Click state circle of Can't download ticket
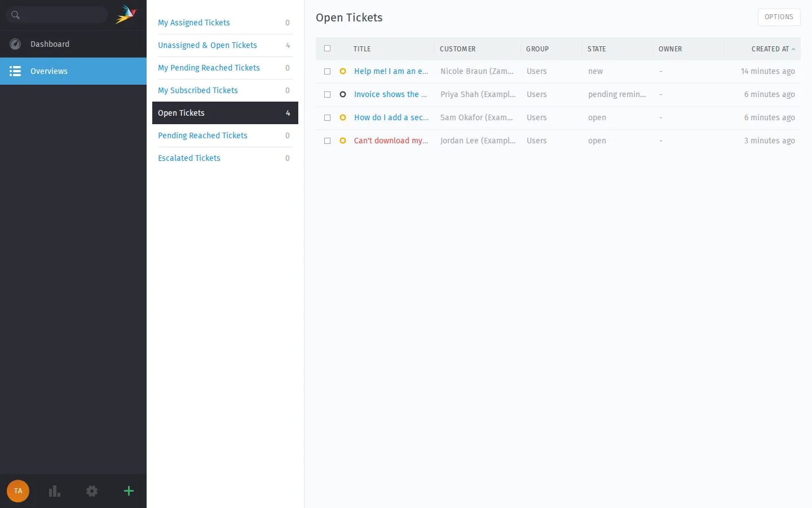Viewport: 812px width, 508px height. coord(343,141)
